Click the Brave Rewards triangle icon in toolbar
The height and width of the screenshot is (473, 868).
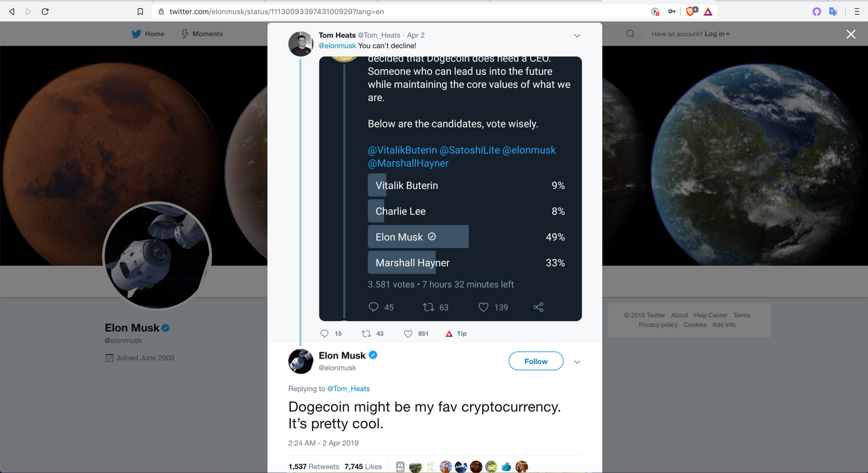pos(707,12)
